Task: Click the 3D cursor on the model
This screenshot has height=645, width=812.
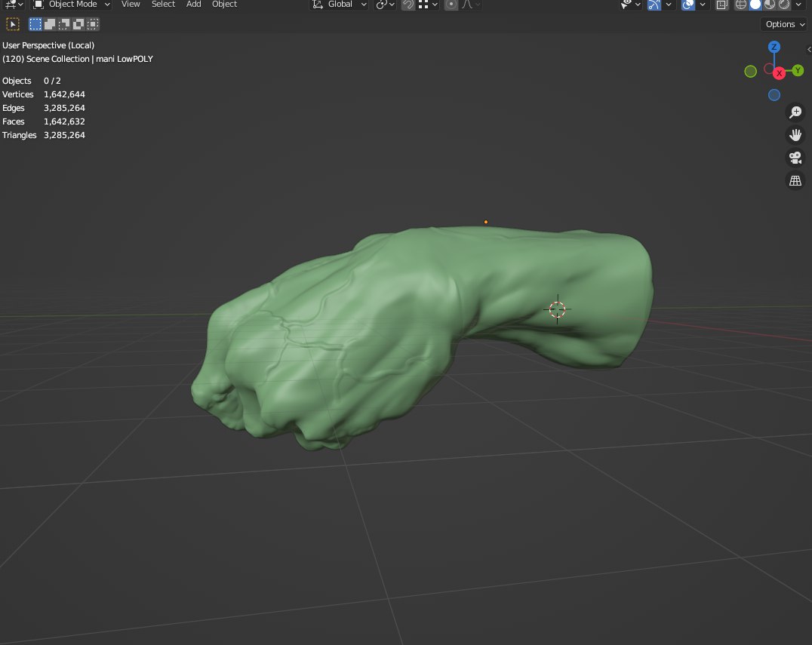Action: [x=557, y=309]
